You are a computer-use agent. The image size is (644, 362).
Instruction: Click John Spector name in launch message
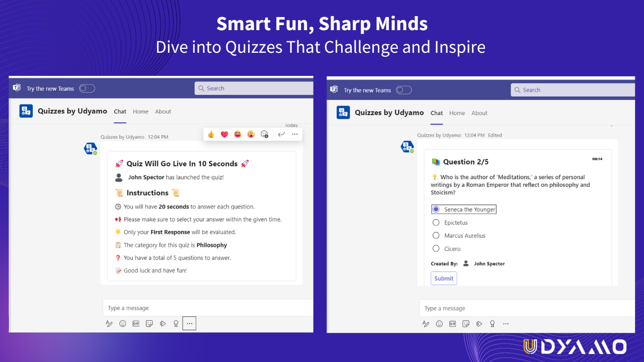click(146, 177)
